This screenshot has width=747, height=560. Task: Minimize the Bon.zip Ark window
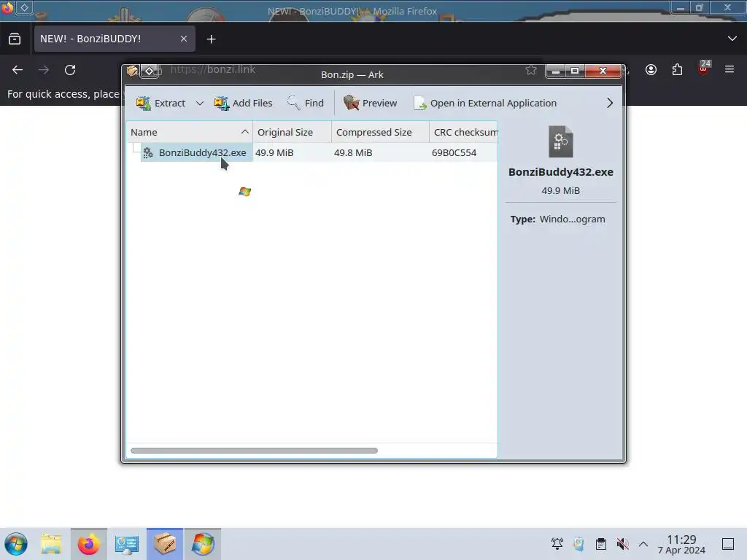(x=555, y=71)
